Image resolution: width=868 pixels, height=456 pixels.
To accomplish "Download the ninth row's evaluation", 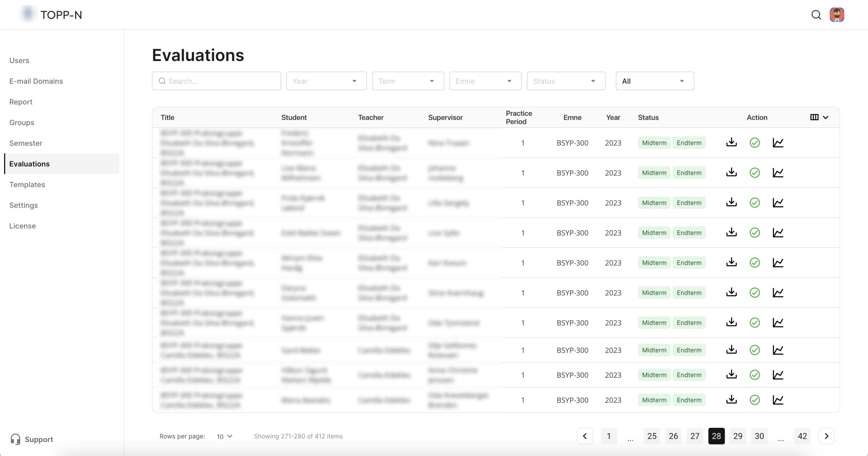I will tap(731, 374).
